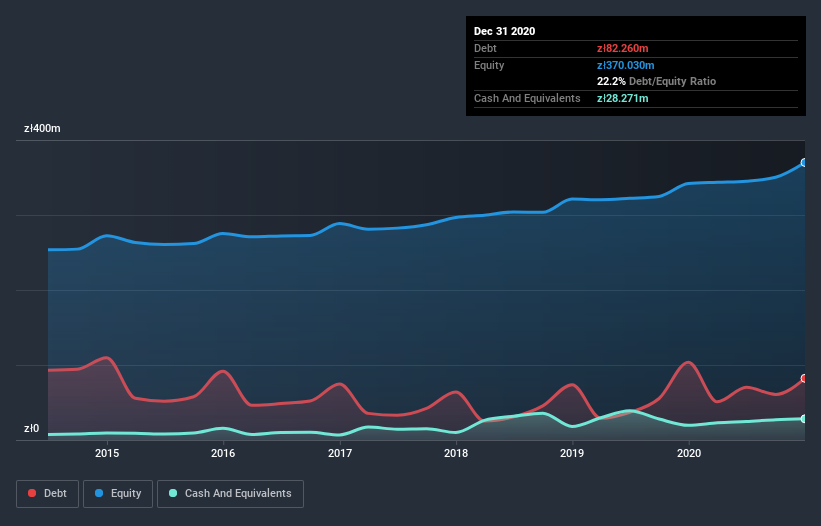Click the Cash And Equivalents tooltip label
The height and width of the screenshot is (526, 821).
(x=527, y=98)
